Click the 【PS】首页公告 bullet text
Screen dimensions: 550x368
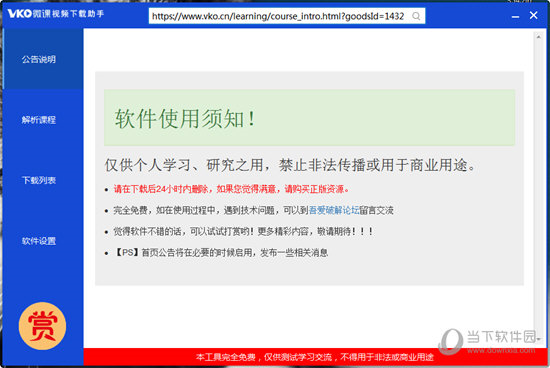pyautogui.click(x=221, y=253)
